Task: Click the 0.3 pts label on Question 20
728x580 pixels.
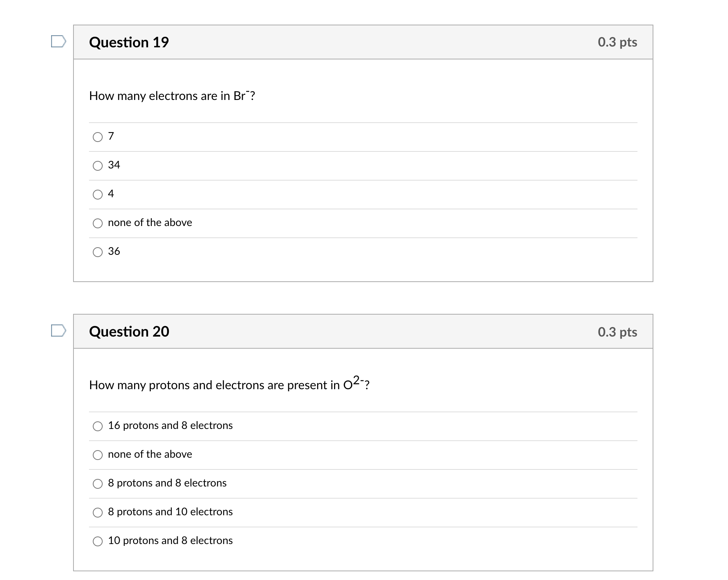Action: [617, 332]
